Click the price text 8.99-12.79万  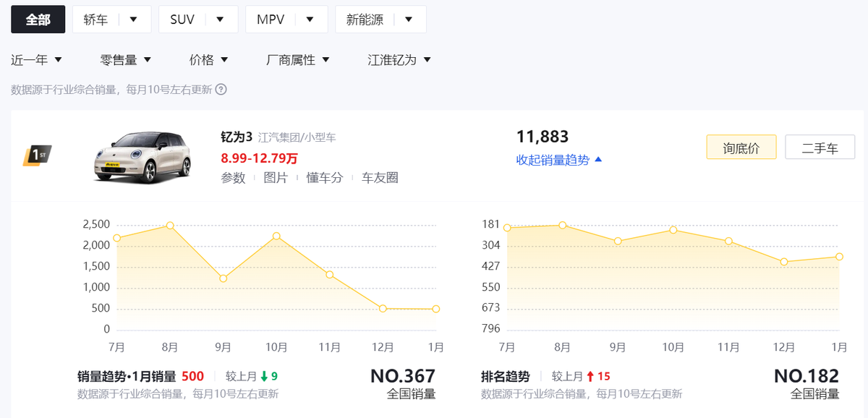point(259,158)
